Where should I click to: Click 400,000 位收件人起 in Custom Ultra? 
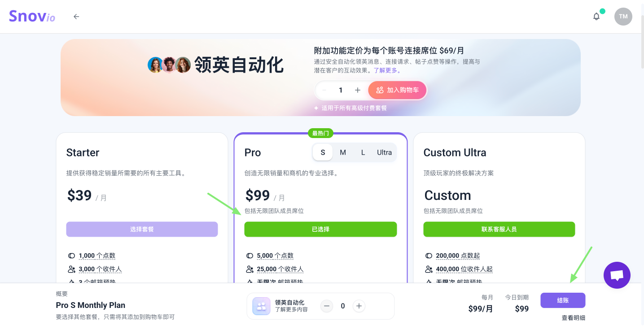point(464,269)
